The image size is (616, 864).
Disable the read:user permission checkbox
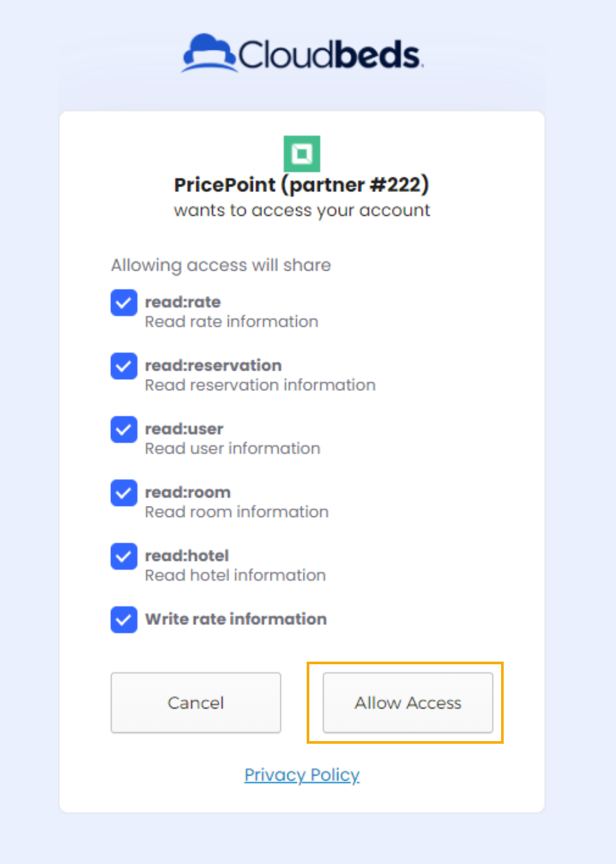[x=124, y=430]
